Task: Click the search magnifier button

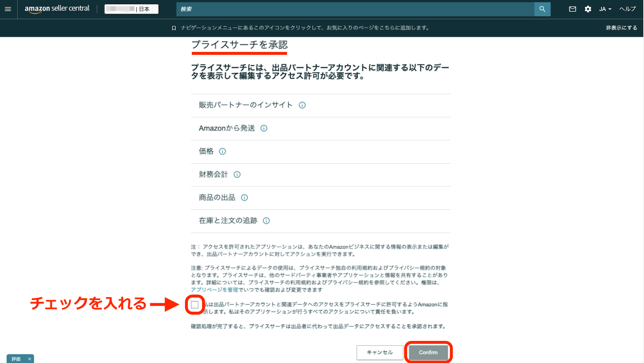Action: (542, 9)
